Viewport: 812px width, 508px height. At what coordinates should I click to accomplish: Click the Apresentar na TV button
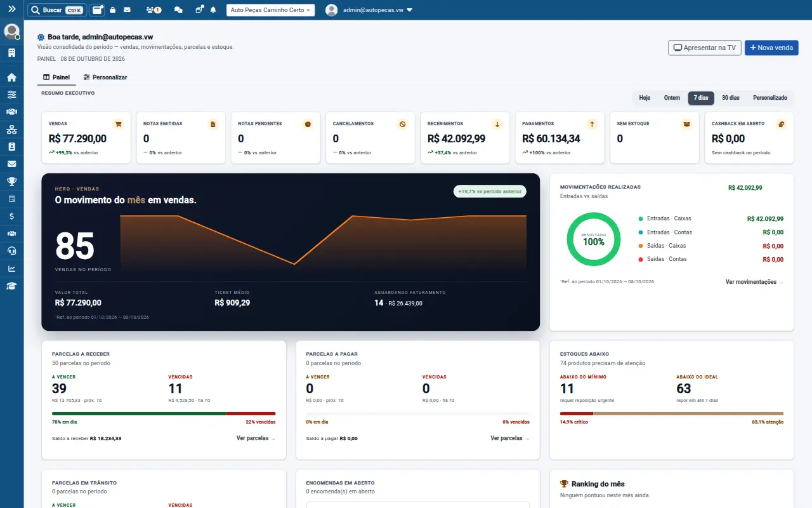704,48
